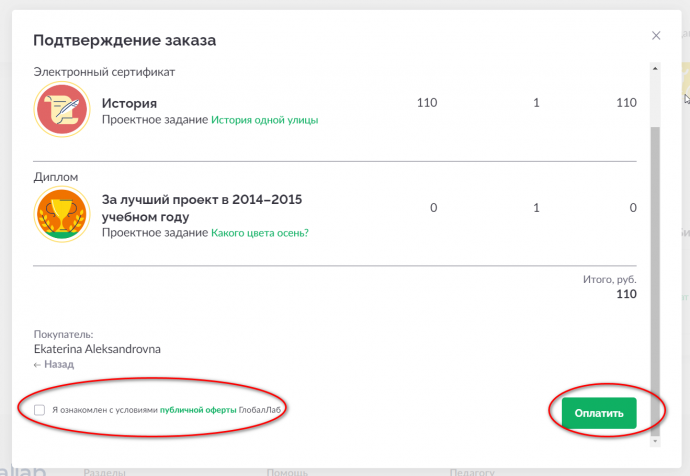Click the Разделы footer item behind dialog
The image size is (690, 476).
pyautogui.click(x=104, y=472)
